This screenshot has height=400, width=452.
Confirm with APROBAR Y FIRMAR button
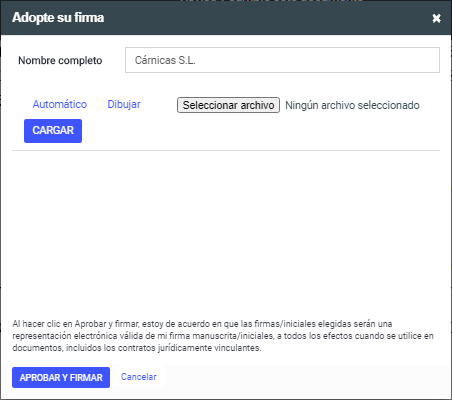click(x=61, y=377)
